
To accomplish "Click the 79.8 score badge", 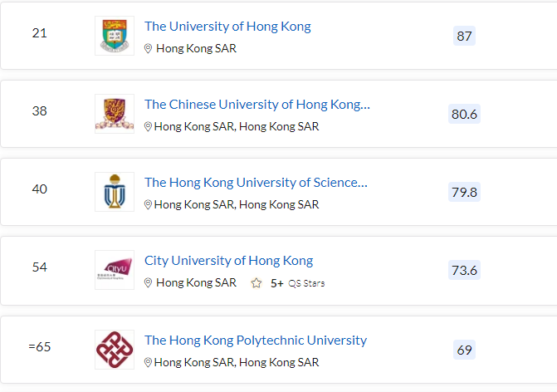I will tap(464, 192).
